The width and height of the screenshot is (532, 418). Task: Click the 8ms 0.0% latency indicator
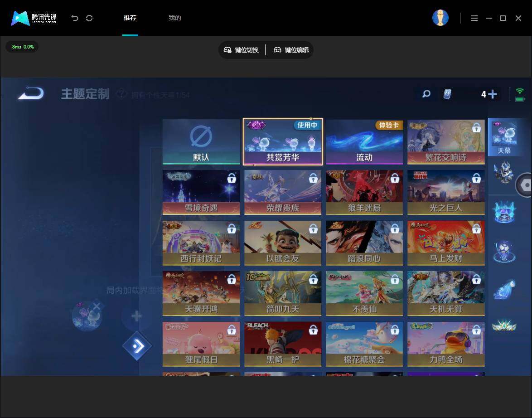pyautogui.click(x=22, y=47)
